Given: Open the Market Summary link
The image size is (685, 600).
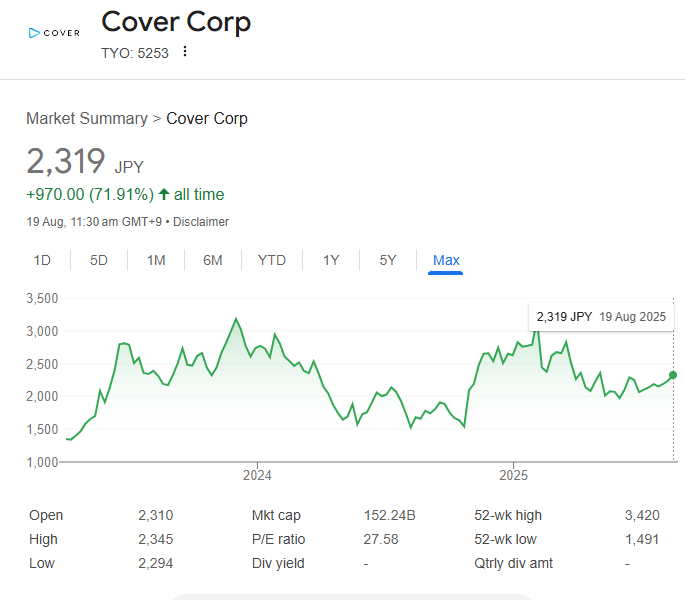Looking at the screenshot, I should [87, 118].
